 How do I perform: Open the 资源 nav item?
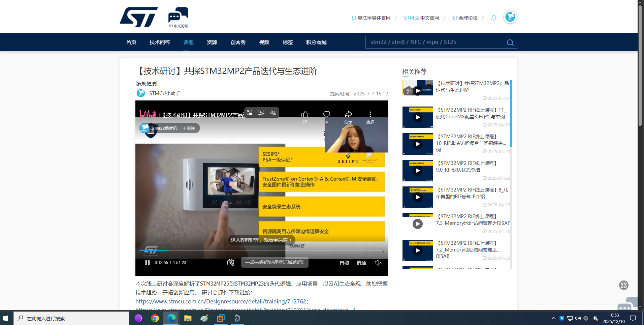click(x=212, y=42)
